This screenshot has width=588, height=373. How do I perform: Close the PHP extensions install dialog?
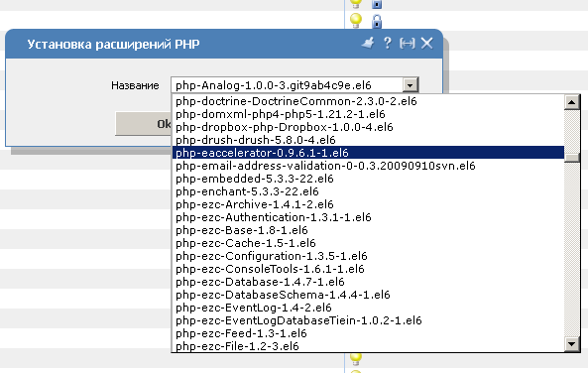[x=426, y=44]
